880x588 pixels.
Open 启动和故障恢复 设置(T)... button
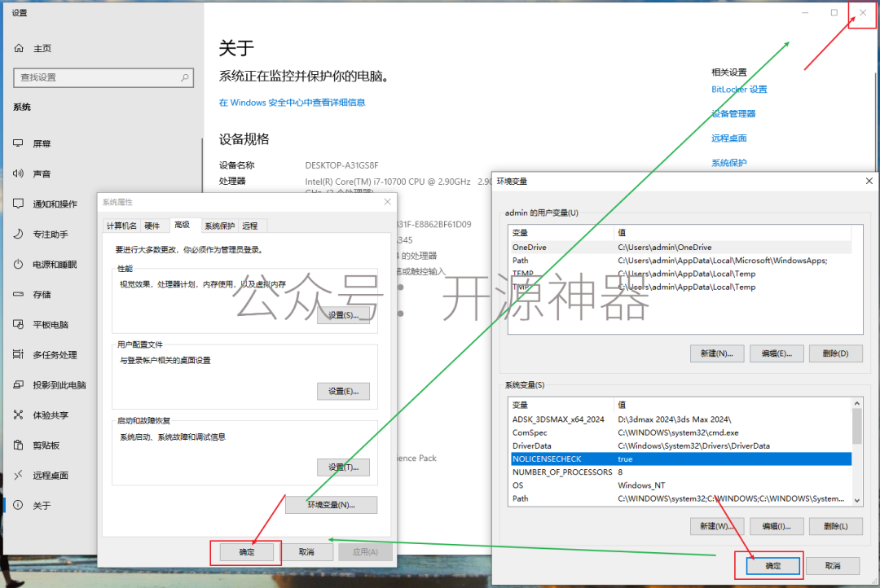pyautogui.click(x=343, y=467)
